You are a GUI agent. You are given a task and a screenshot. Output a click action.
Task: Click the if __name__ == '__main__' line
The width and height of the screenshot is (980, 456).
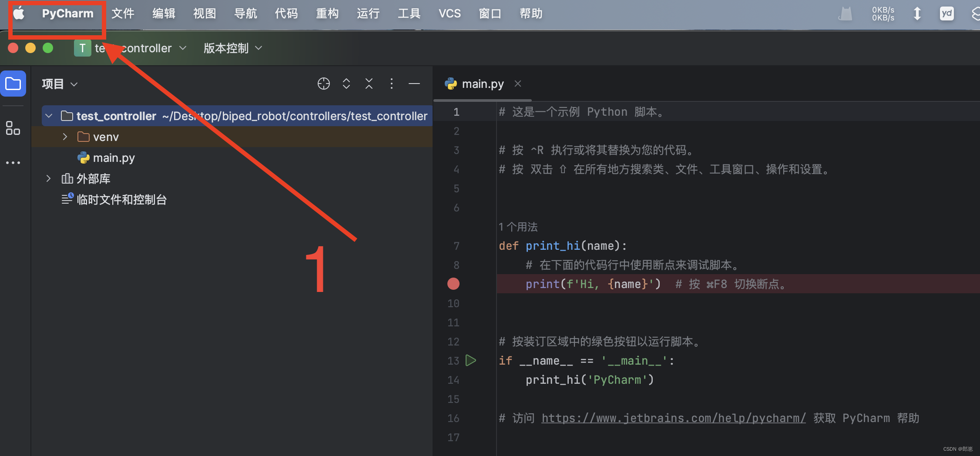point(587,361)
